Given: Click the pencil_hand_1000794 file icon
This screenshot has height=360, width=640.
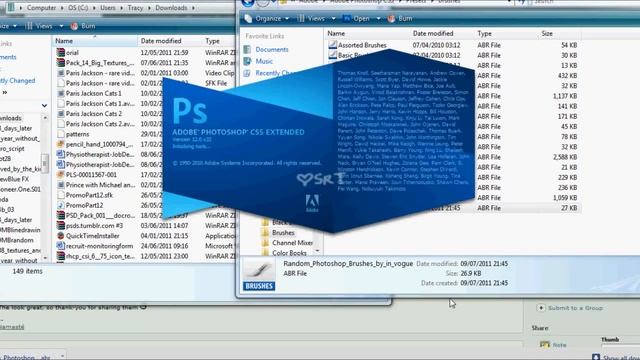Looking at the screenshot, I should click(61, 144).
